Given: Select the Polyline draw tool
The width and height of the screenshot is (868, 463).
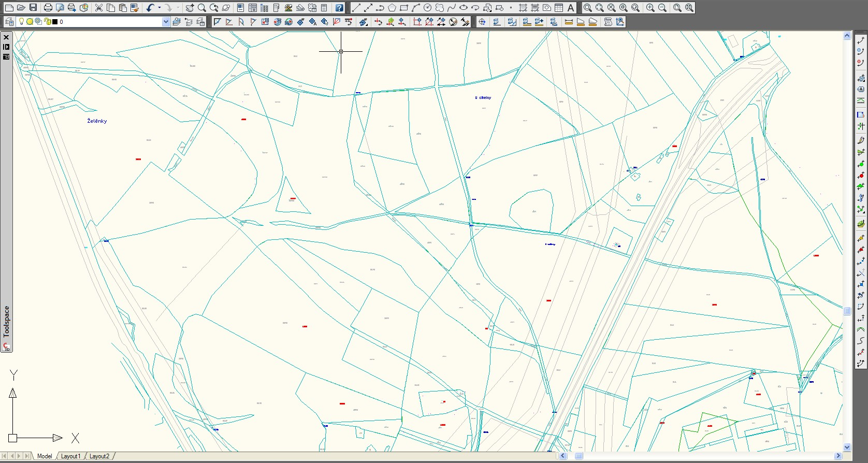Looking at the screenshot, I should [380, 8].
